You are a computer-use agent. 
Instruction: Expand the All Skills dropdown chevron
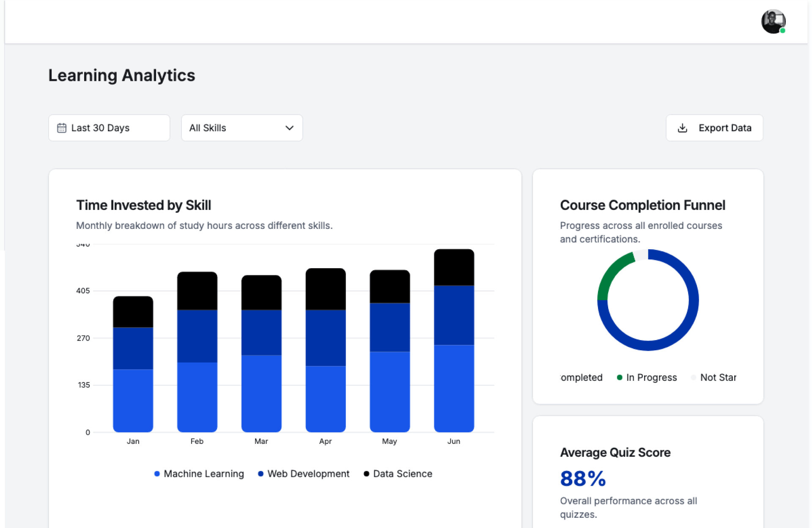pyautogui.click(x=289, y=128)
